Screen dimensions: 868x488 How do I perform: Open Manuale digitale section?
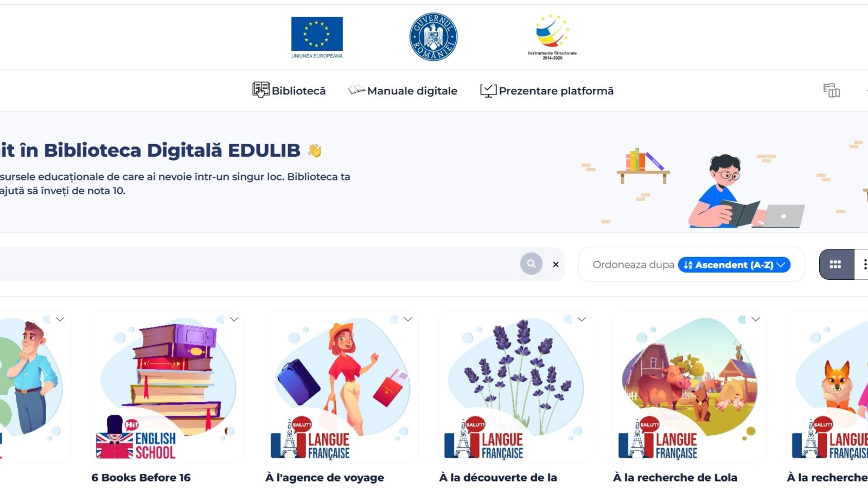[x=403, y=91]
